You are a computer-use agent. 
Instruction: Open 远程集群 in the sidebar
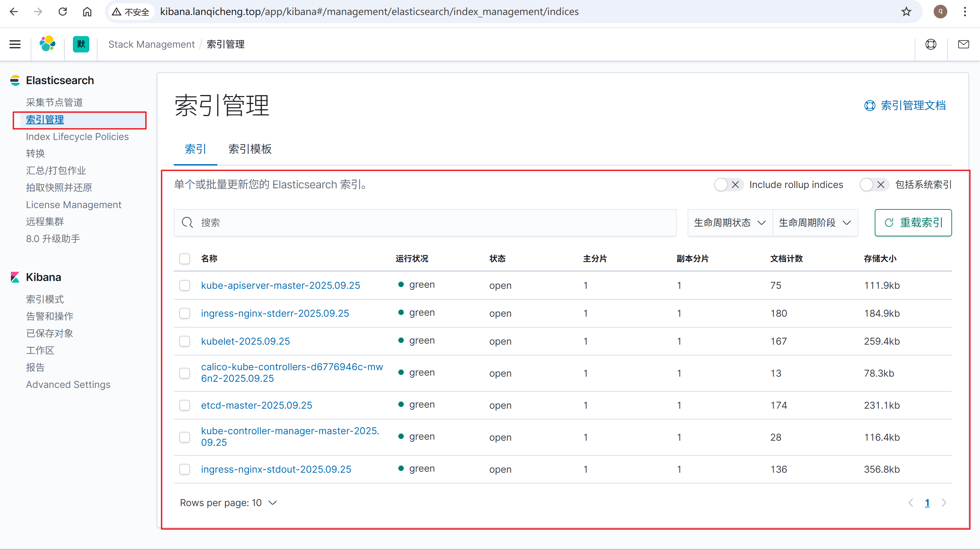[x=45, y=222]
